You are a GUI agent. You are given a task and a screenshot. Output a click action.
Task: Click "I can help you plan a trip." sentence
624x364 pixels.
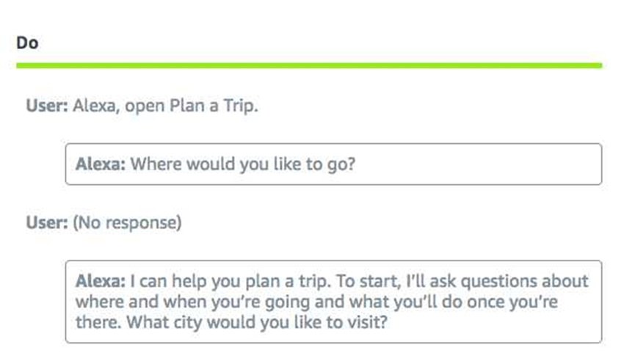231,281
